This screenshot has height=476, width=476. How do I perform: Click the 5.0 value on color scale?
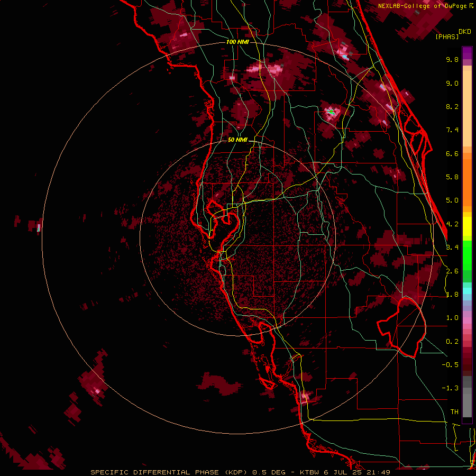pos(452,200)
